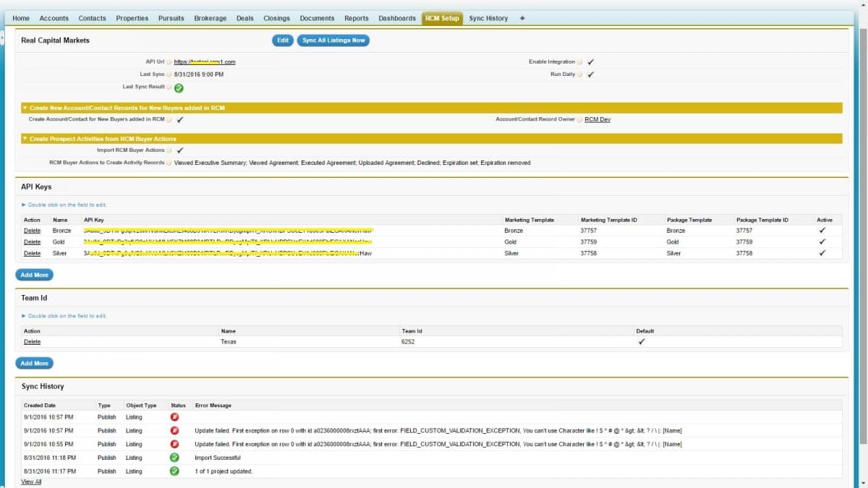This screenshot has height=488, width=868.
Task: Click the edit hint arrow under API Keys
Action: [24, 205]
